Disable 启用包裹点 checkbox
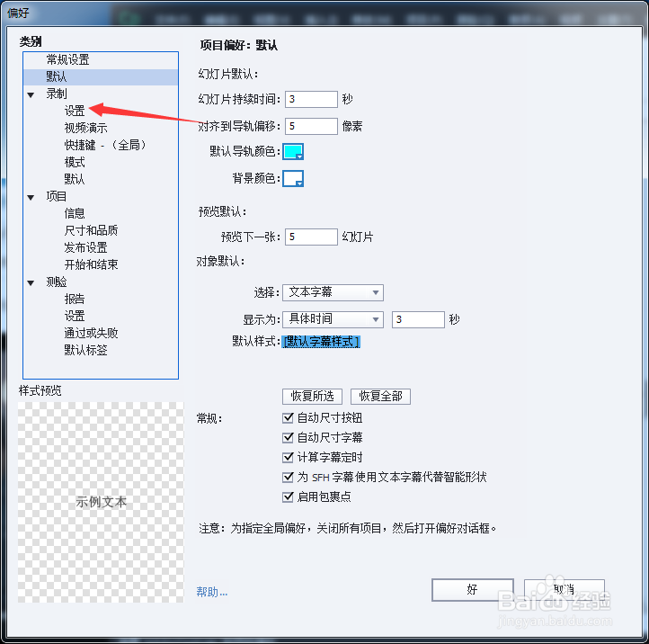This screenshot has width=649, height=644. (x=288, y=496)
